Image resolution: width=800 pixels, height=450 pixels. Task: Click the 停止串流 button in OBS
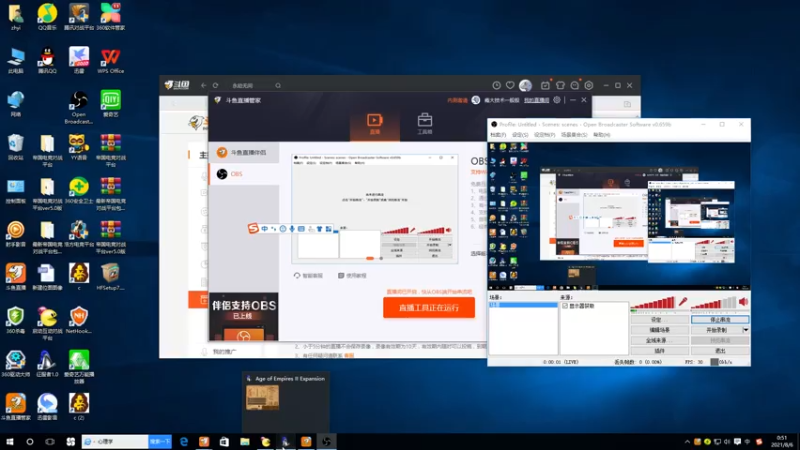click(x=720, y=319)
